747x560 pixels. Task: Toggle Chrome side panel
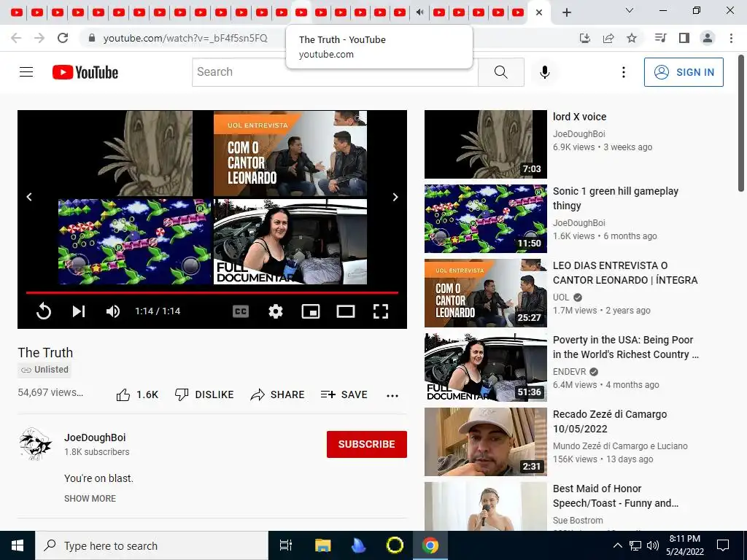pyautogui.click(x=684, y=38)
